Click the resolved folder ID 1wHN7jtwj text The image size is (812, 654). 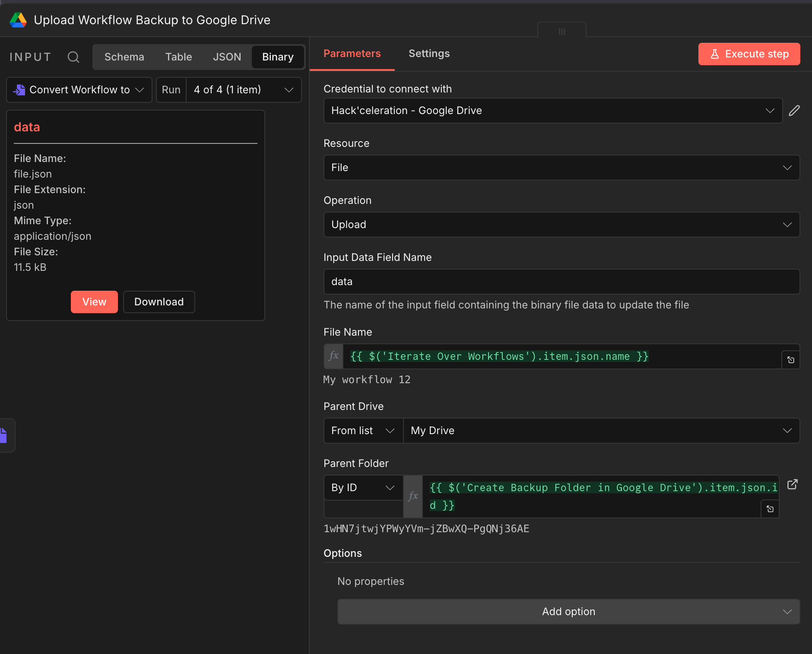pos(426,529)
